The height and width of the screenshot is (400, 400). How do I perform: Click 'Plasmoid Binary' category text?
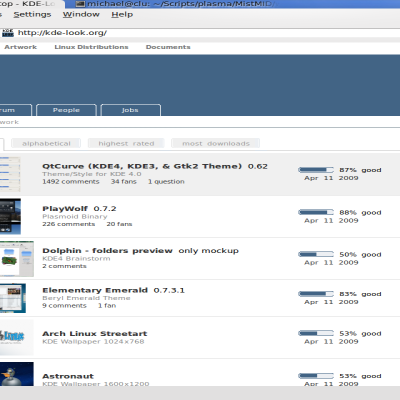tap(75, 216)
